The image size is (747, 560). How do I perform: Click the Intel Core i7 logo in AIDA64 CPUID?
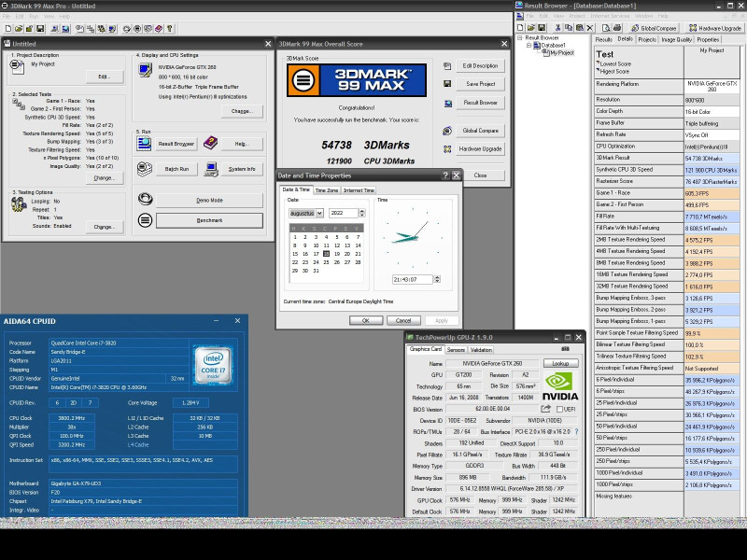[213, 365]
